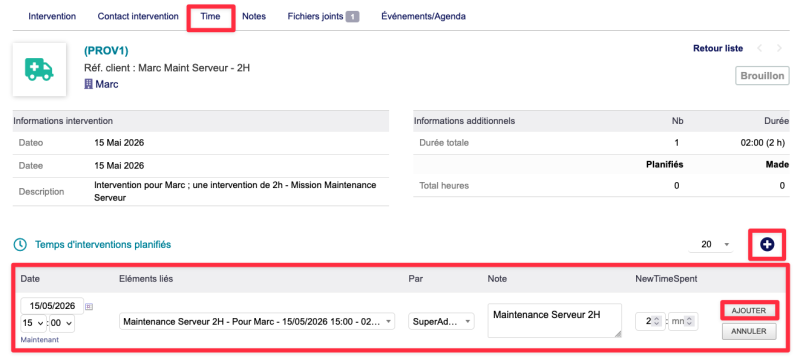Click the NewTimeSpent column header
Viewport: 800px width, 361px height.
tap(666, 278)
